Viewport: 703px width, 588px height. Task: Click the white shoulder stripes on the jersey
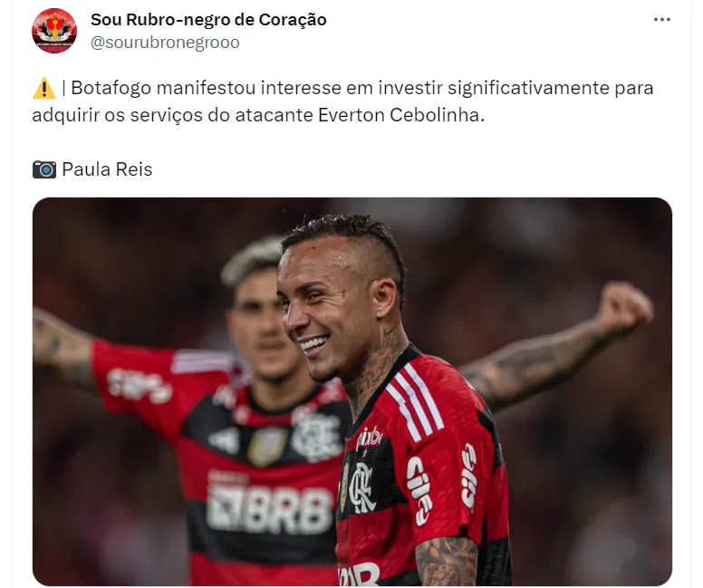(415, 400)
